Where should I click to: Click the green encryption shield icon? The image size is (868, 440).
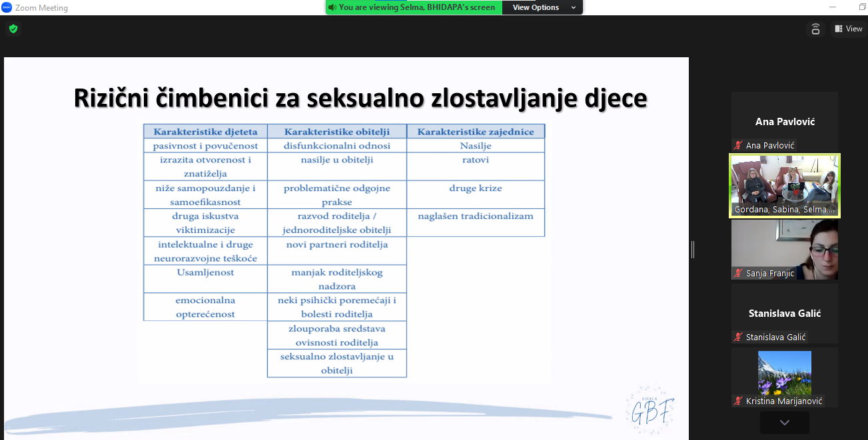[x=13, y=29]
